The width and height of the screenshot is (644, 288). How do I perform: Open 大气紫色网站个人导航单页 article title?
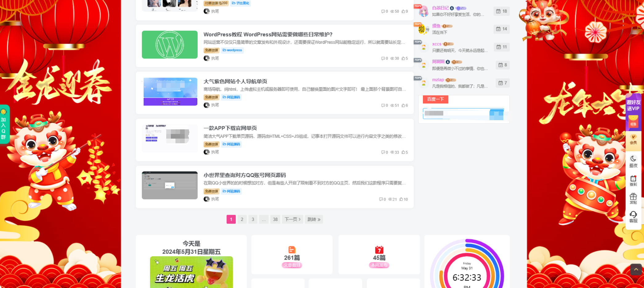[x=235, y=81]
